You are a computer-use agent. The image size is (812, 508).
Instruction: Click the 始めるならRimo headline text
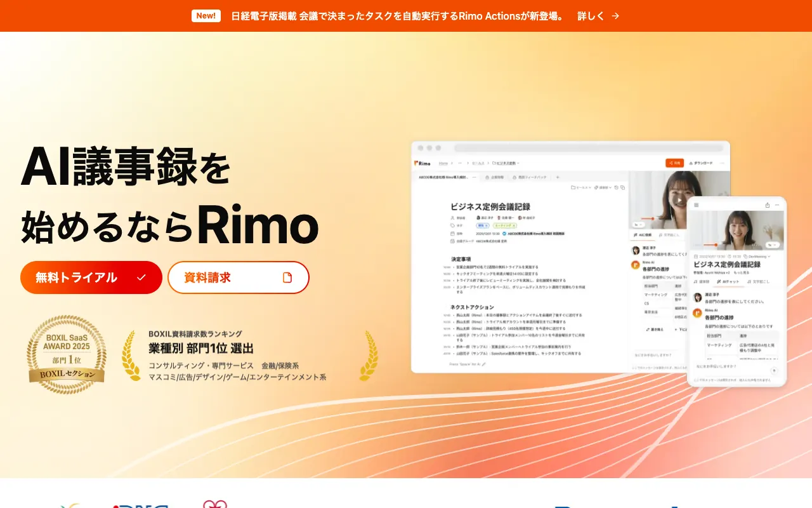tap(169, 225)
